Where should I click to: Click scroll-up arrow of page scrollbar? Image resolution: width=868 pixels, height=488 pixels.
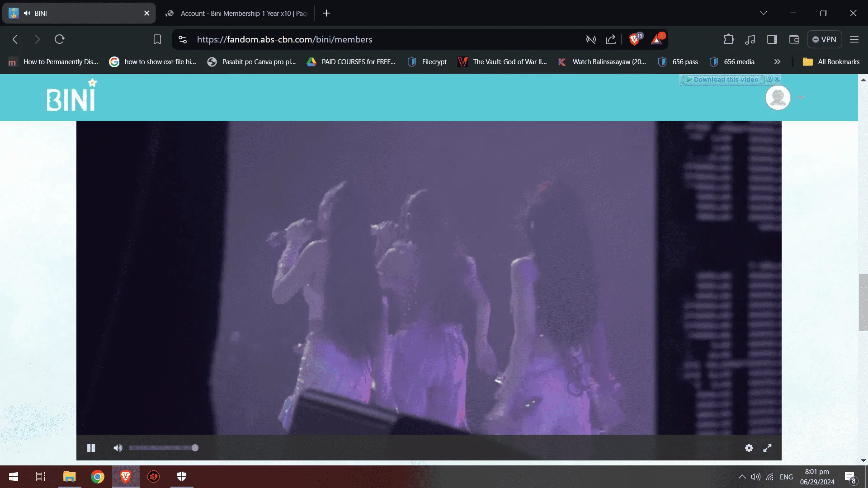click(x=863, y=80)
